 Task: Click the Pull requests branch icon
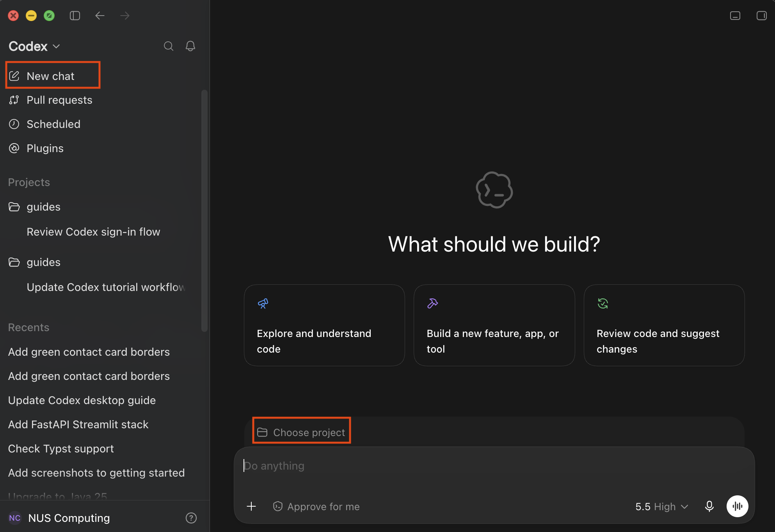click(x=14, y=100)
